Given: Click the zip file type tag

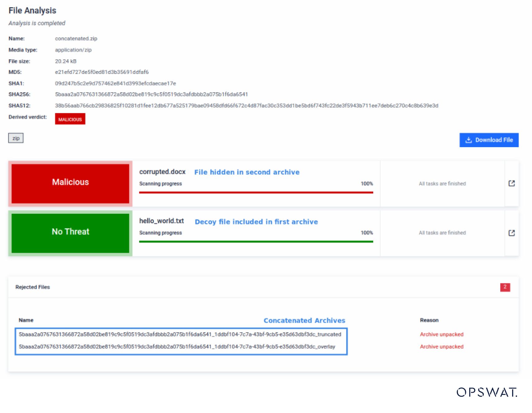Looking at the screenshot, I should pos(16,138).
